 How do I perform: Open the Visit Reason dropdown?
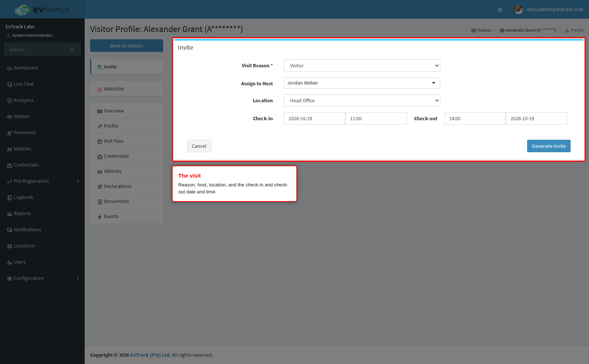point(362,65)
